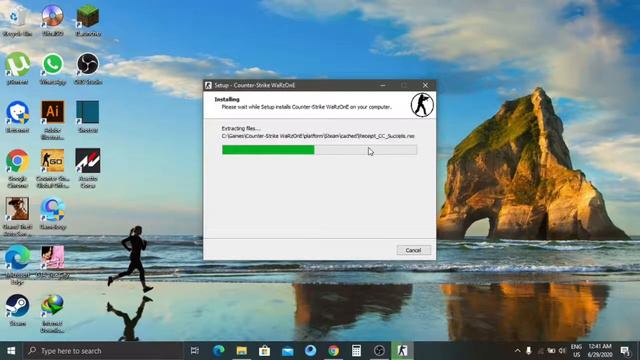The height and width of the screenshot is (360, 640).
Task: Click the "Installing" heading text
Action: pos(227,99)
